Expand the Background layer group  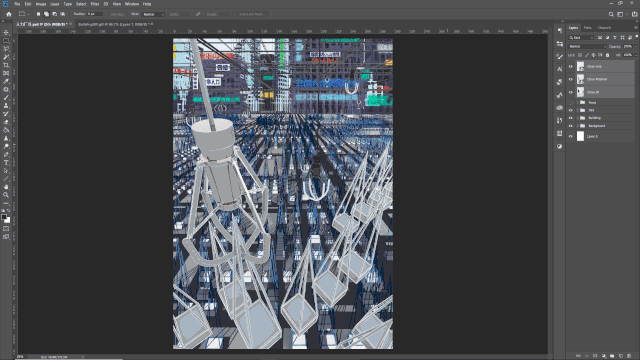[578, 126]
